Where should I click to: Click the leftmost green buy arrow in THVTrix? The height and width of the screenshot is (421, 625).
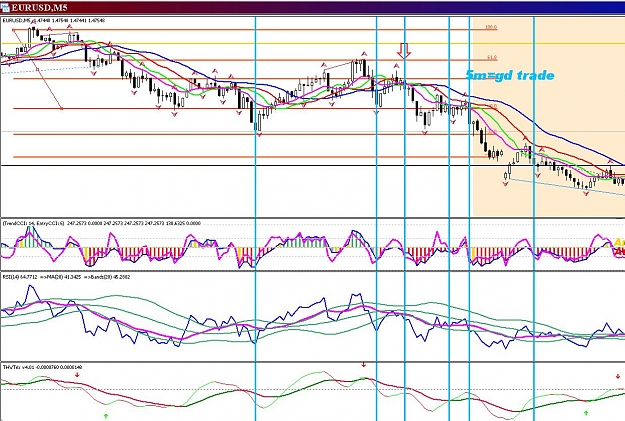(x=106, y=416)
